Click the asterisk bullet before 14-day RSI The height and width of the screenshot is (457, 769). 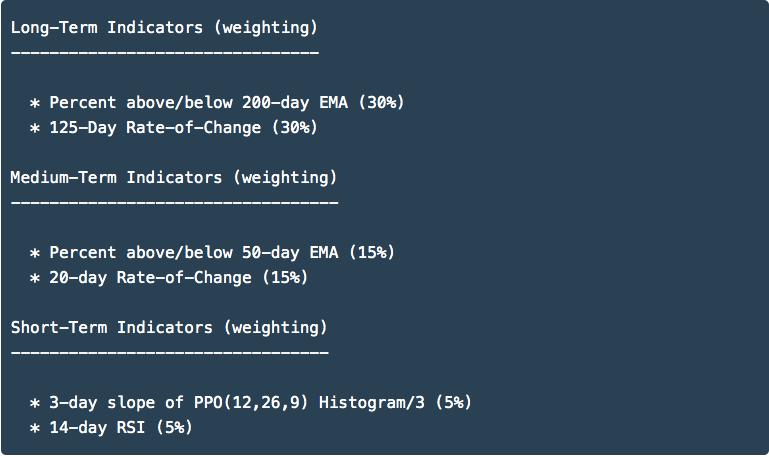tap(34, 429)
